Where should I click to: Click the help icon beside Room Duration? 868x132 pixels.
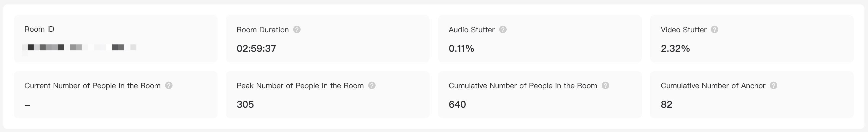(297, 30)
